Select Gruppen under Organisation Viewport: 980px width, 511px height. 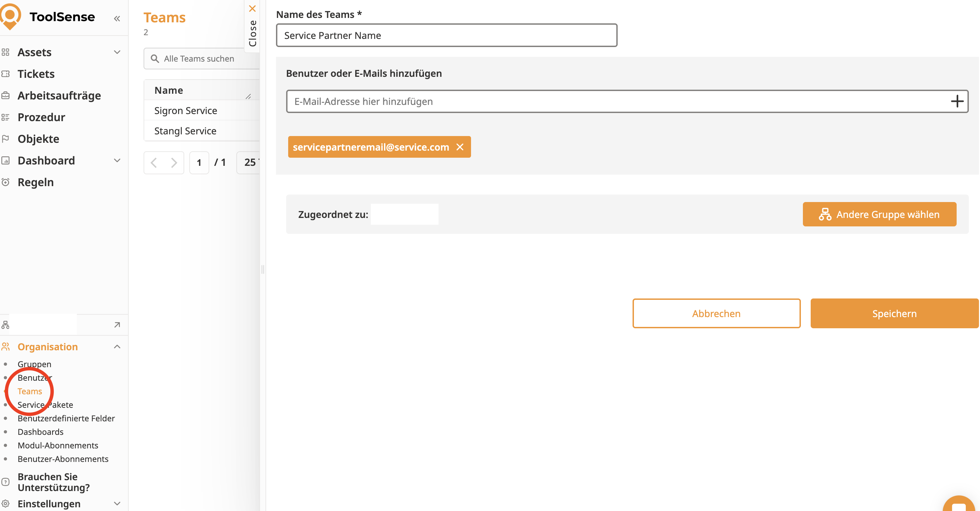coord(34,364)
